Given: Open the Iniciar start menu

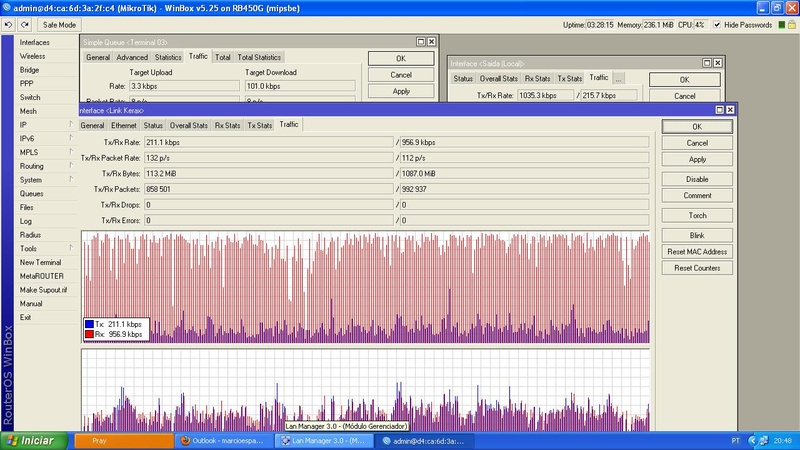Looking at the screenshot, I should pos(34,441).
